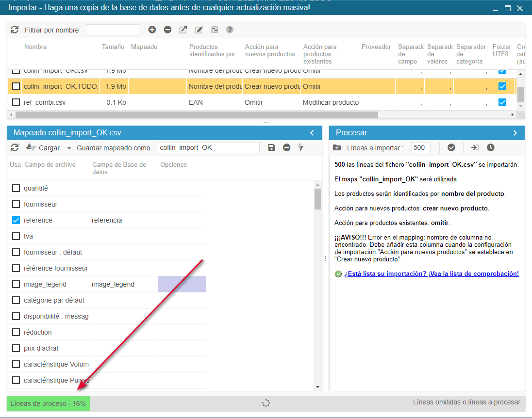Screen dimensions: 532x418
Task: Sort by the Nombre column header
Action: point(35,47)
